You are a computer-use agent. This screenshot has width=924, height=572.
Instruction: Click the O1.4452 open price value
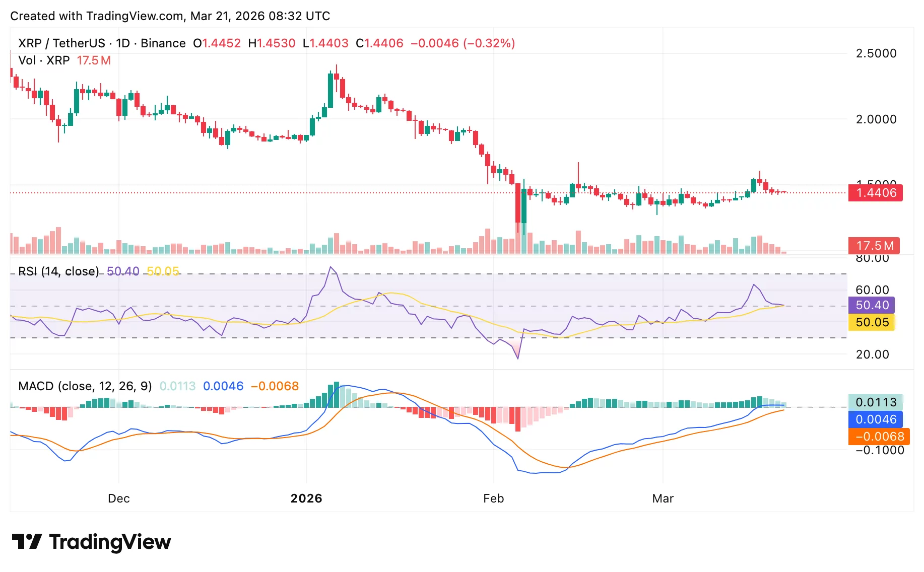218,43
